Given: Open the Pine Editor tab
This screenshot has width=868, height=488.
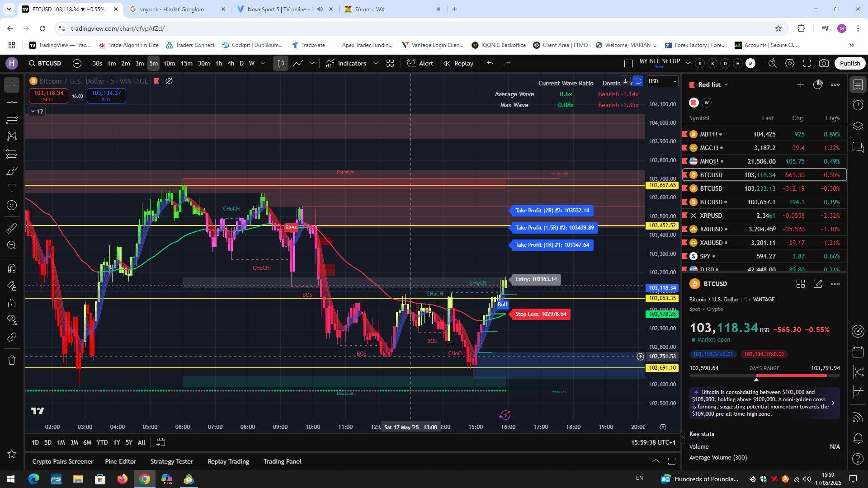Looking at the screenshot, I should coord(120,461).
